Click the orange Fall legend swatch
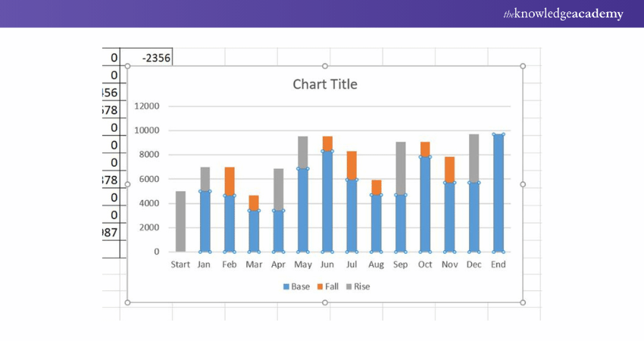Image resolution: width=644 pixels, height=341 pixels. 320,286
